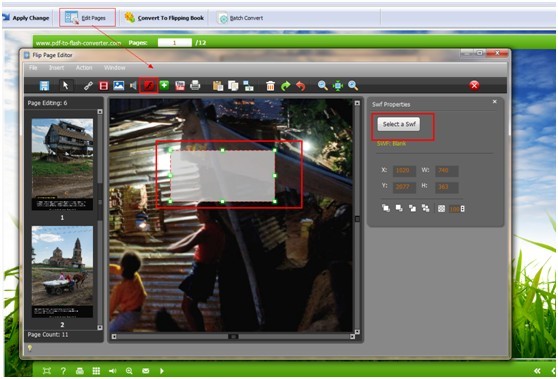Toggle fullscreen in green bottom bar

[x=47, y=371]
